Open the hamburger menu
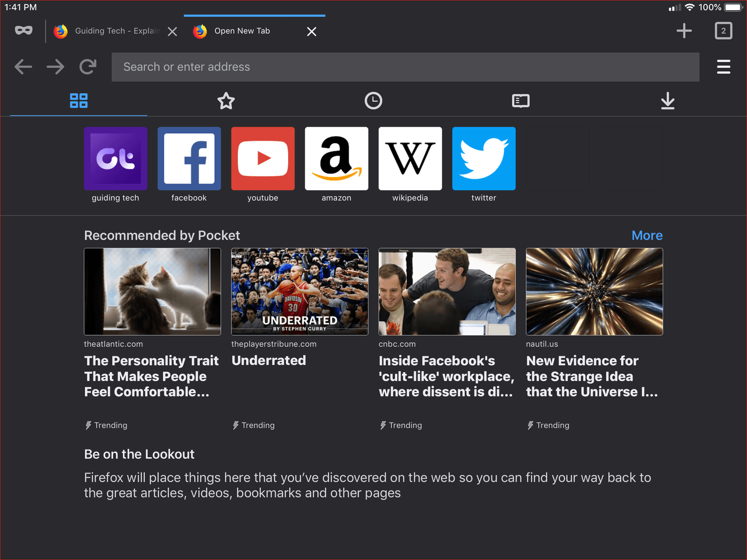The image size is (747, 560). [x=723, y=67]
